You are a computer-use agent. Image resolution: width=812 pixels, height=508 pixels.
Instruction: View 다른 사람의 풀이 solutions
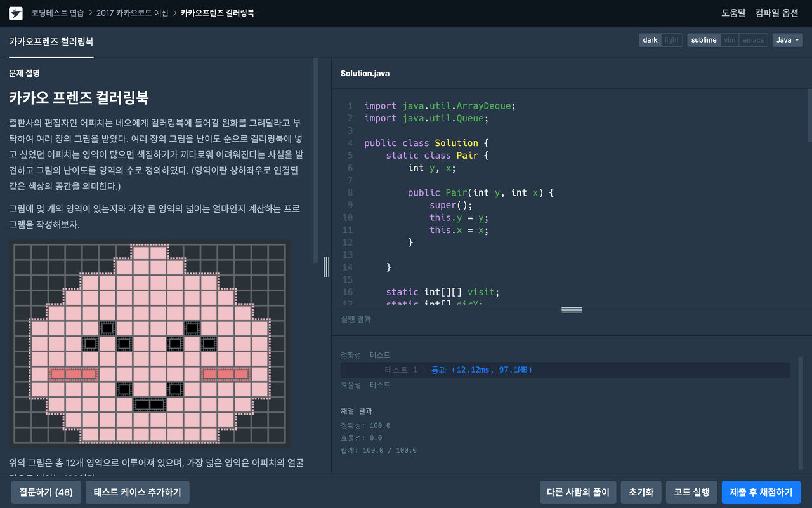(578, 492)
